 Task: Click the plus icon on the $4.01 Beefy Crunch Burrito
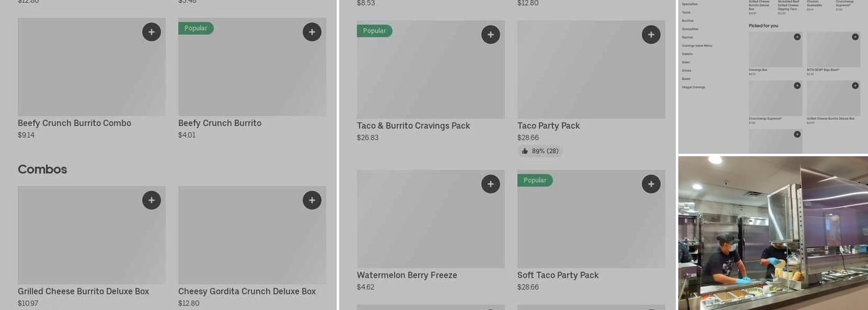(x=312, y=32)
